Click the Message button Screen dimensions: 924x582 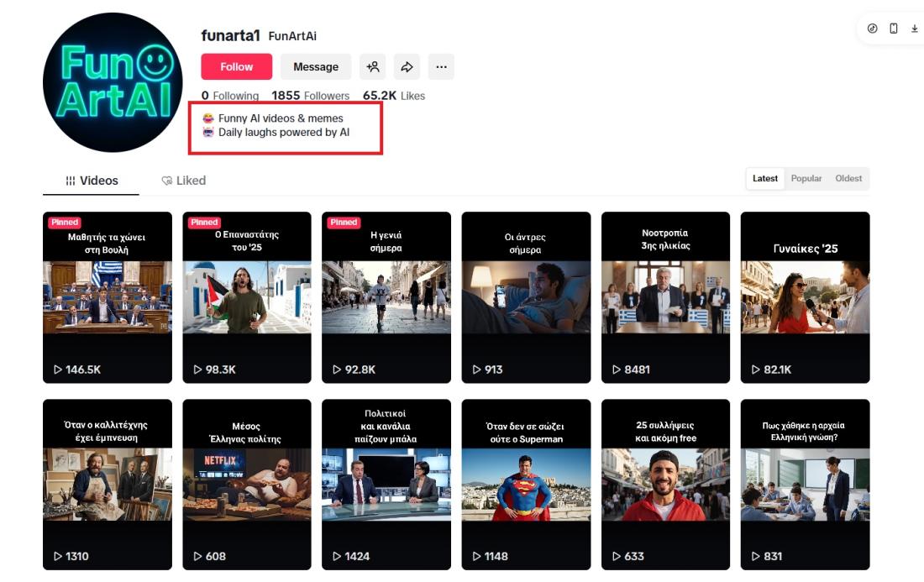pos(316,67)
